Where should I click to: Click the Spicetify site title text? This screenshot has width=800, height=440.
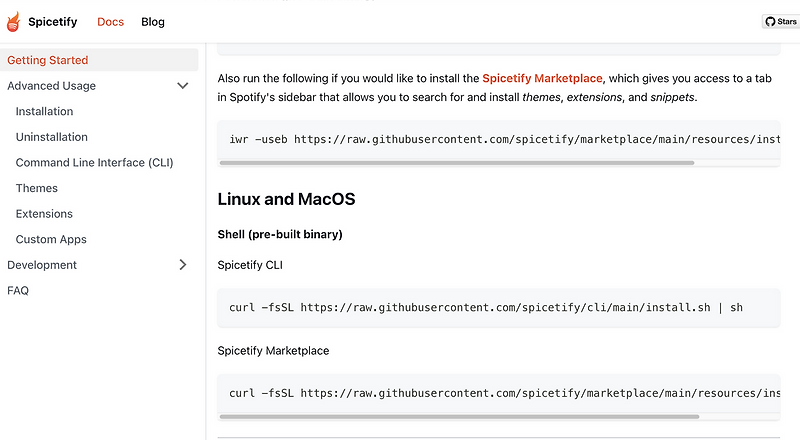pyautogui.click(x=56, y=21)
